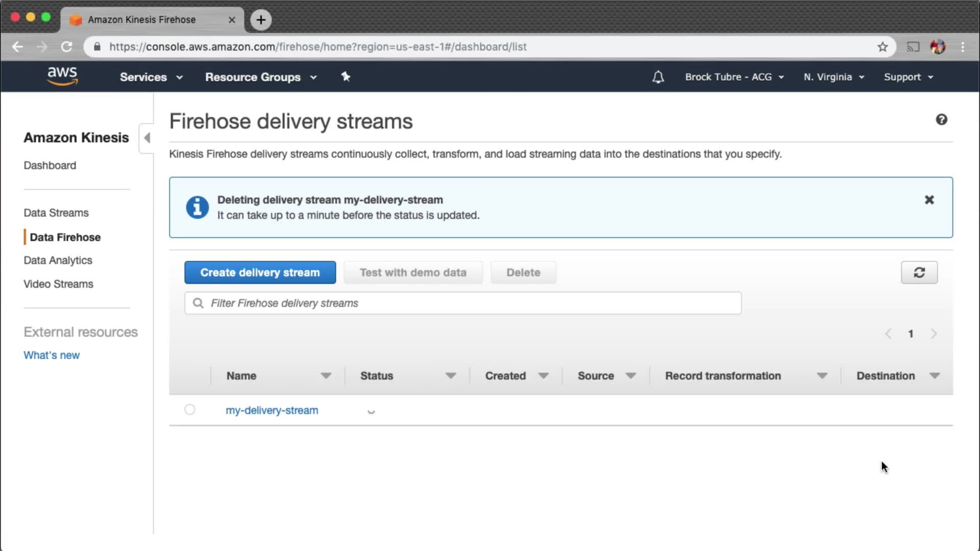Click Create delivery stream button
Viewport: 980px width, 551px height.
(x=260, y=272)
